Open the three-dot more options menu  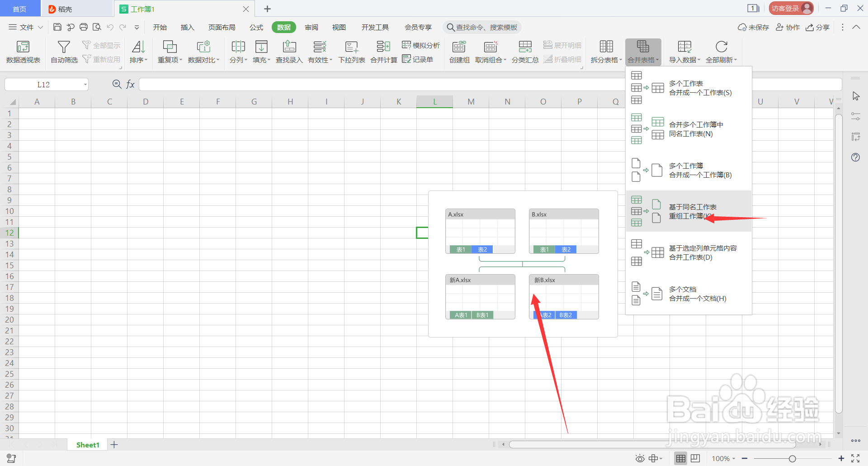[843, 27]
